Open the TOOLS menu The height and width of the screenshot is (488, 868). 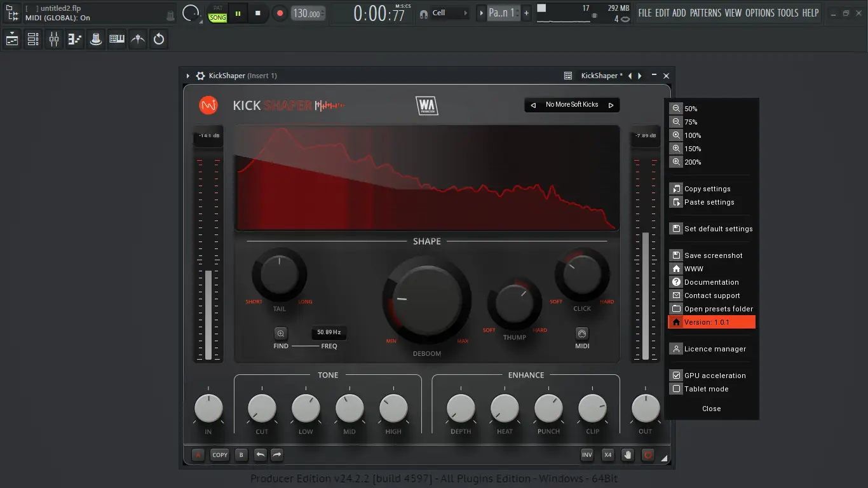788,13
